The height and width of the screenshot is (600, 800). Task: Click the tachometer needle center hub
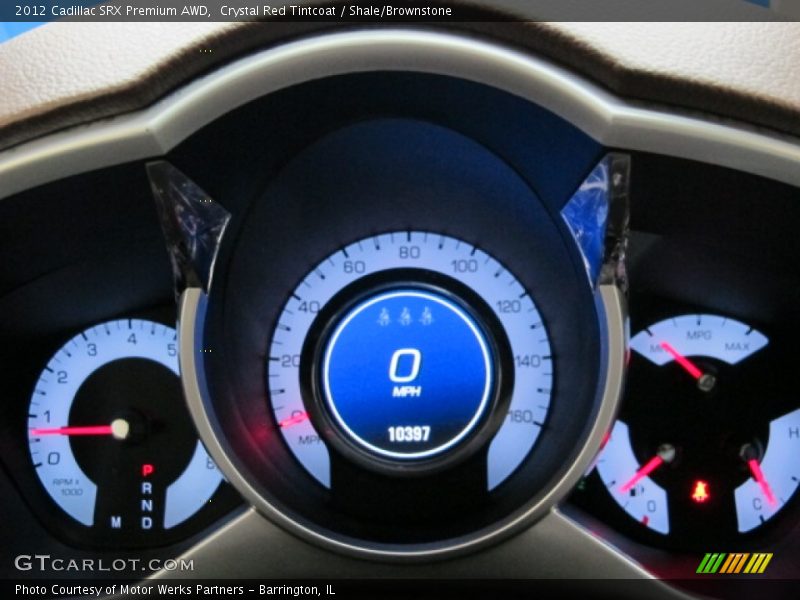[120, 429]
